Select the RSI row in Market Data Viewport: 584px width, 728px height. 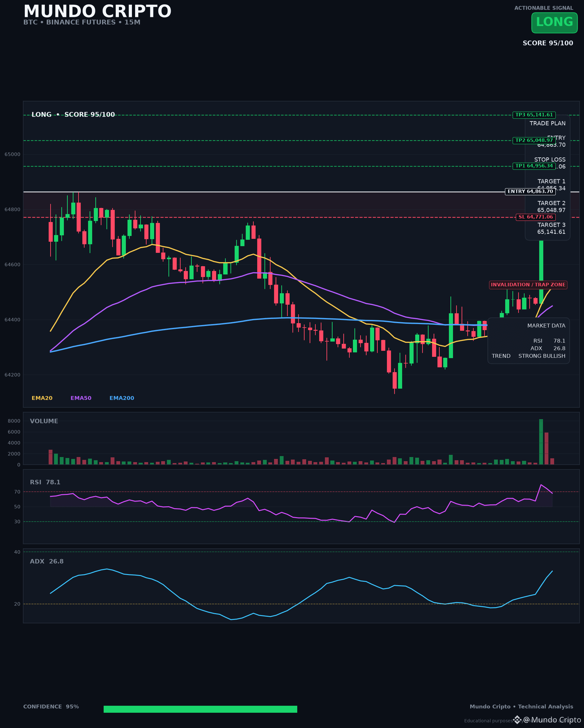tap(549, 341)
